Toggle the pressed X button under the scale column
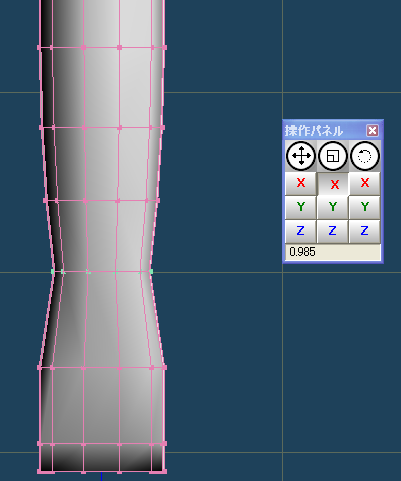Viewport: 401px width, 481px height. pyautogui.click(x=333, y=184)
